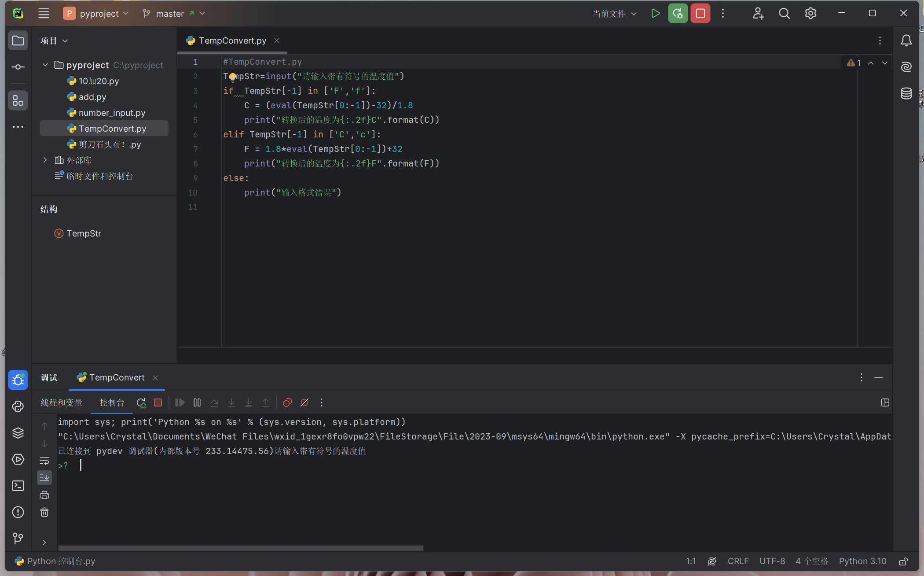Image resolution: width=924 pixels, height=576 pixels.
Task: Click the green Run button
Action: click(655, 14)
